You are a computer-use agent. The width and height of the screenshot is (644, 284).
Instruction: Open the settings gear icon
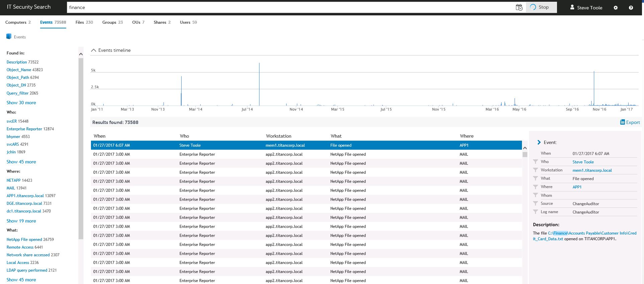tap(616, 8)
